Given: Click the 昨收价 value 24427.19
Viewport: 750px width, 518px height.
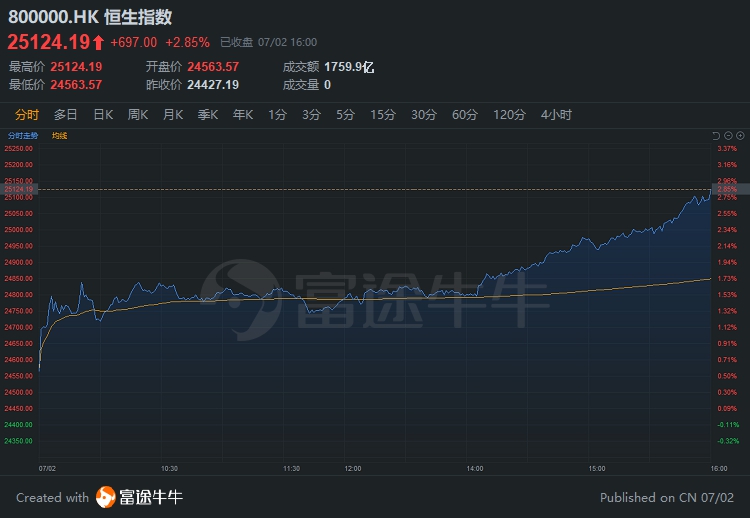Looking at the screenshot, I should pos(213,85).
